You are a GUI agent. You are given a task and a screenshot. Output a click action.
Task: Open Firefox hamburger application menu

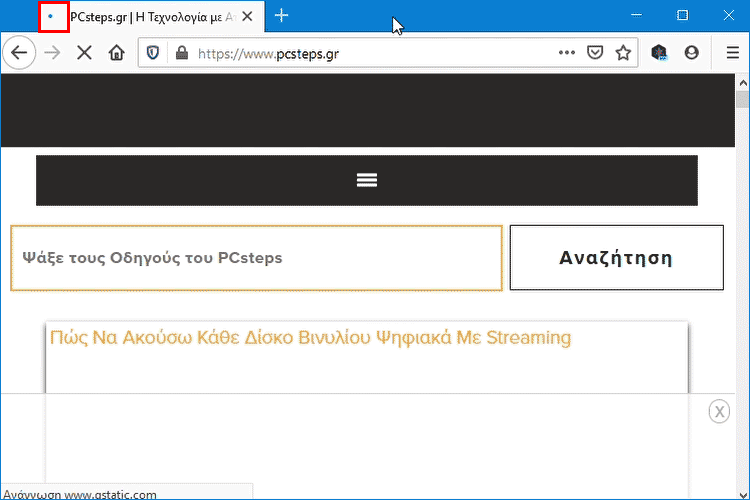tap(732, 53)
